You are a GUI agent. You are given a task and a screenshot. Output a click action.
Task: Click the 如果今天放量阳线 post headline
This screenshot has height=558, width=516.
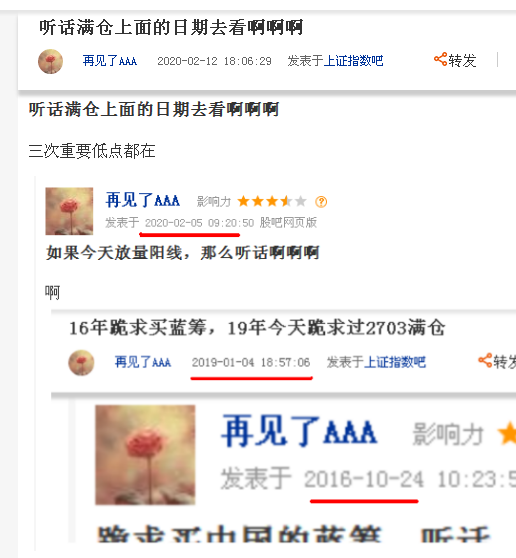(x=183, y=253)
